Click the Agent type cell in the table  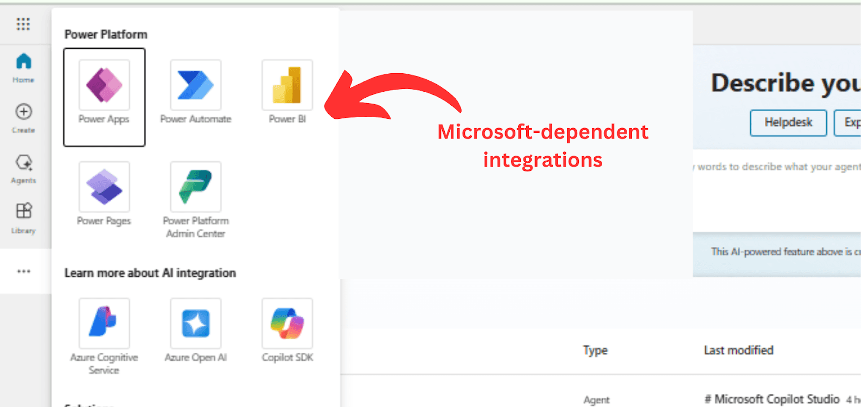596,400
